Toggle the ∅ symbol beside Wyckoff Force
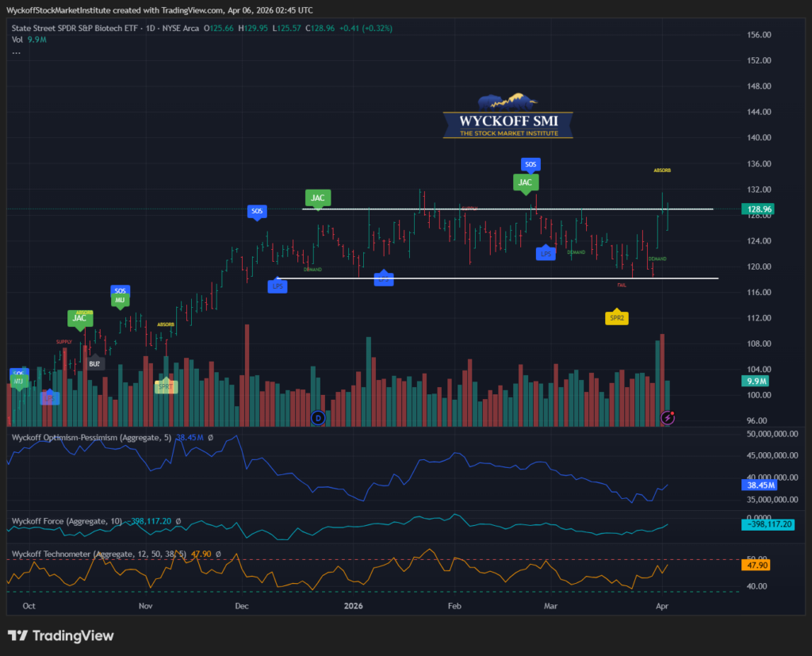The width and height of the screenshot is (812, 656). (178, 521)
